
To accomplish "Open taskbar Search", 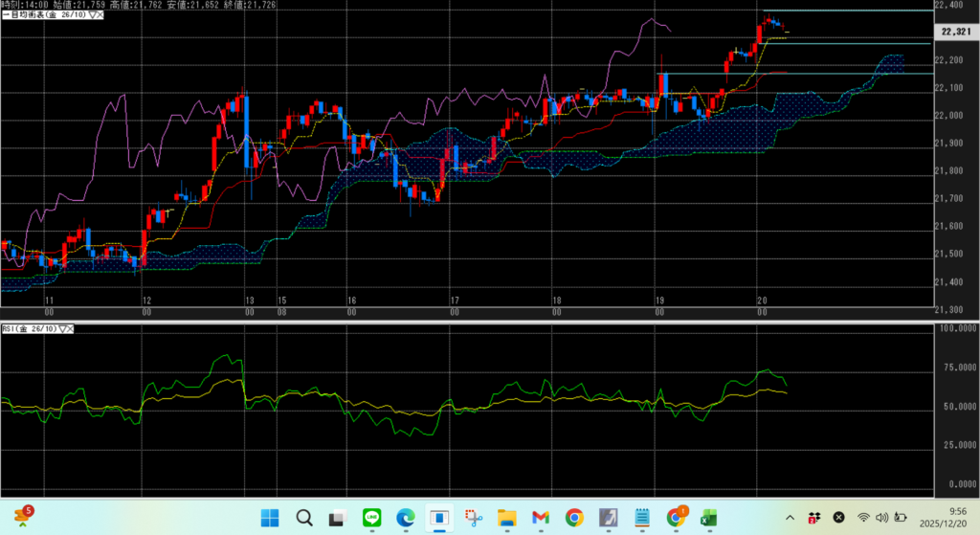I will pyautogui.click(x=303, y=518).
